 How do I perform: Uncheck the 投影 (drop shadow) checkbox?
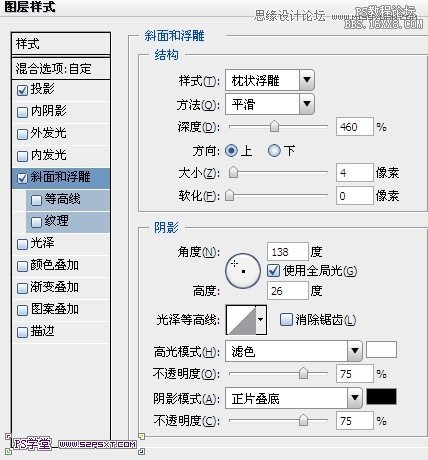click(x=22, y=90)
